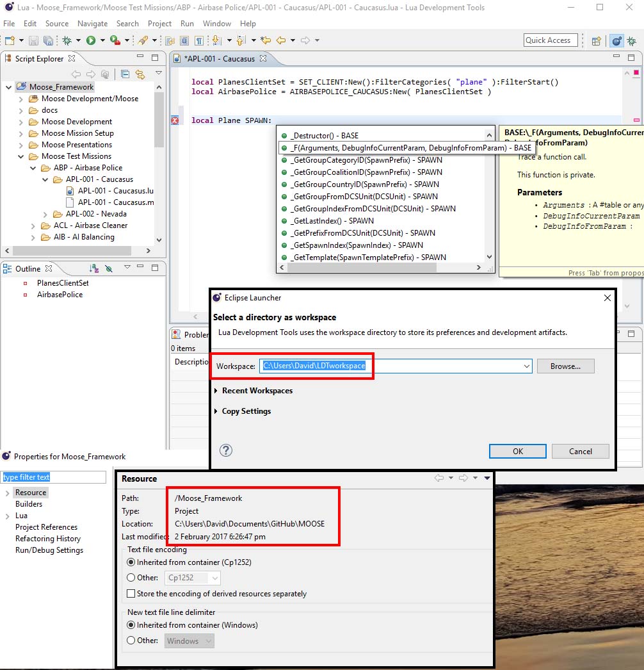Expand the Resource properties category
This screenshot has height=670, width=644.
[7, 493]
